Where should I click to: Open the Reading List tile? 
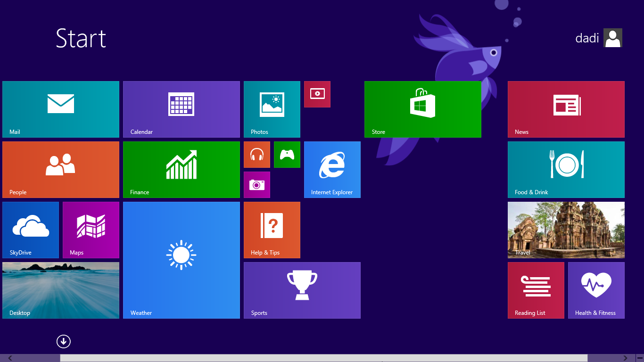[536, 290]
